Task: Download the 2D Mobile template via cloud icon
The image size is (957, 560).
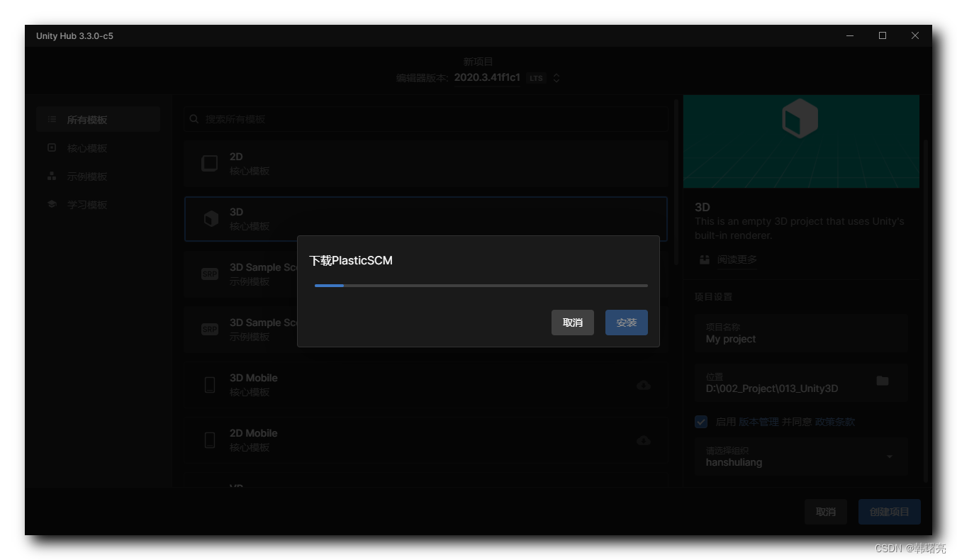Action: 644,440
